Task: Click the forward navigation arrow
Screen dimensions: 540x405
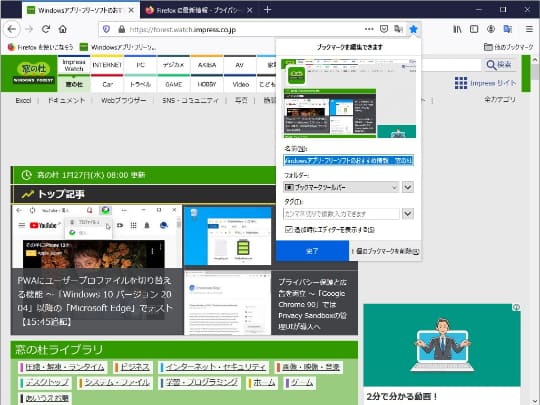Action: (x=29, y=29)
